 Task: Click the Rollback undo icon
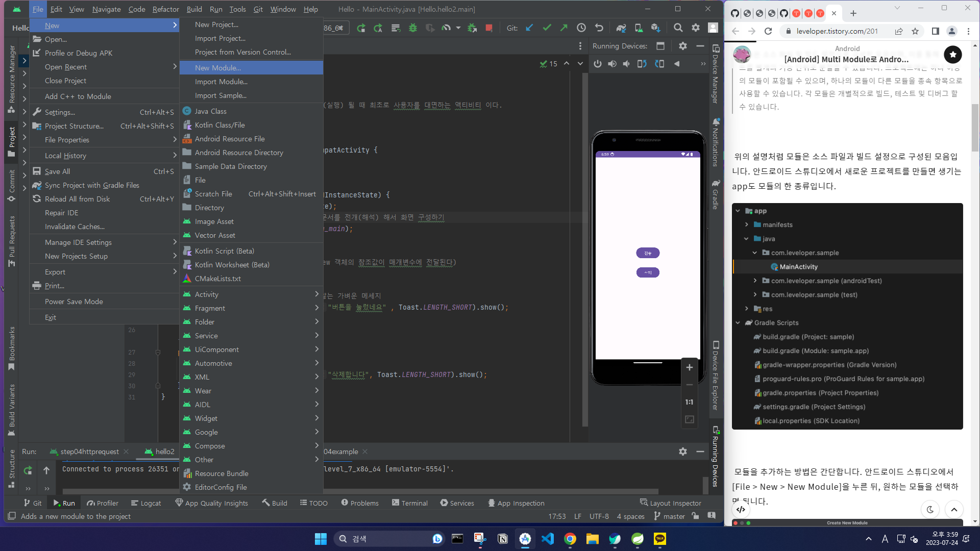(x=599, y=28)
